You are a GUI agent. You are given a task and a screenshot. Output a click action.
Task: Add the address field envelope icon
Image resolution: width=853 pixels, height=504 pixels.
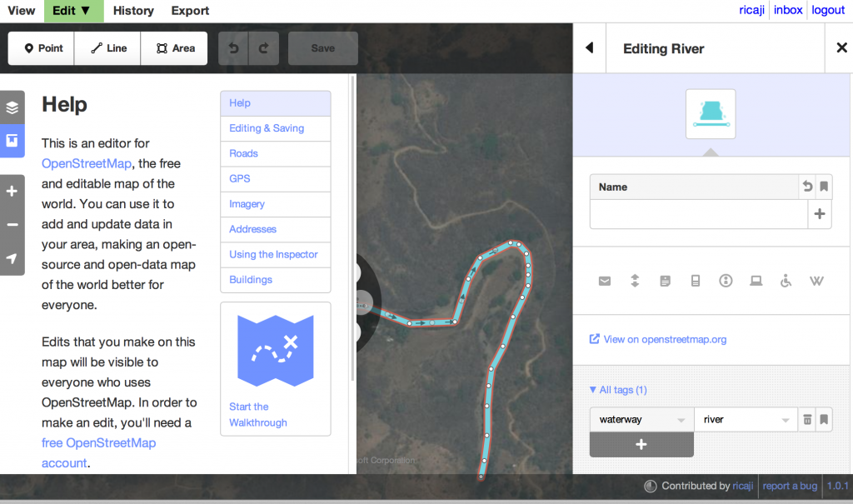pos(605,281)
